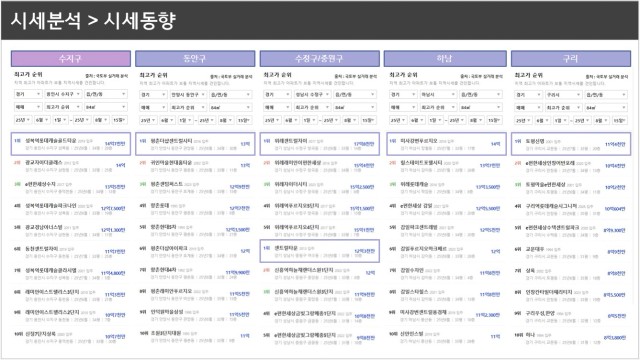Click the 3위 위례롯데캐슬 listing in 하남
This screenshot has width=640, height=360.
click(447, 187)
